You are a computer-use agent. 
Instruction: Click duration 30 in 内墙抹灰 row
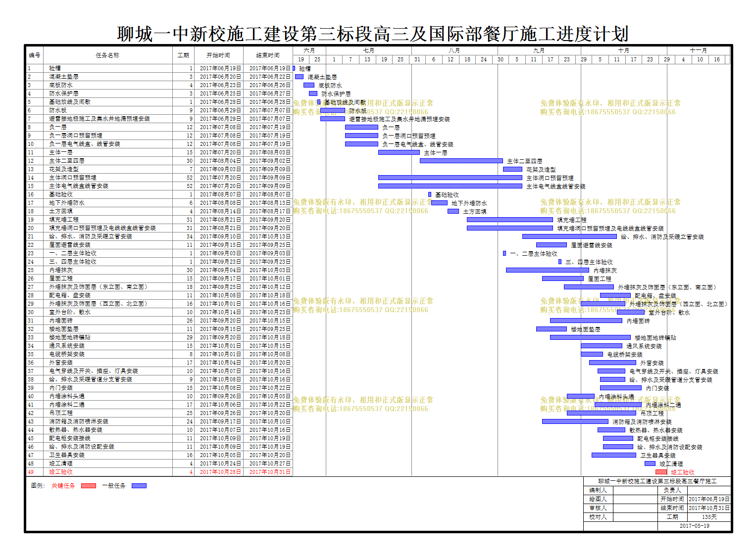click(190, 270)
